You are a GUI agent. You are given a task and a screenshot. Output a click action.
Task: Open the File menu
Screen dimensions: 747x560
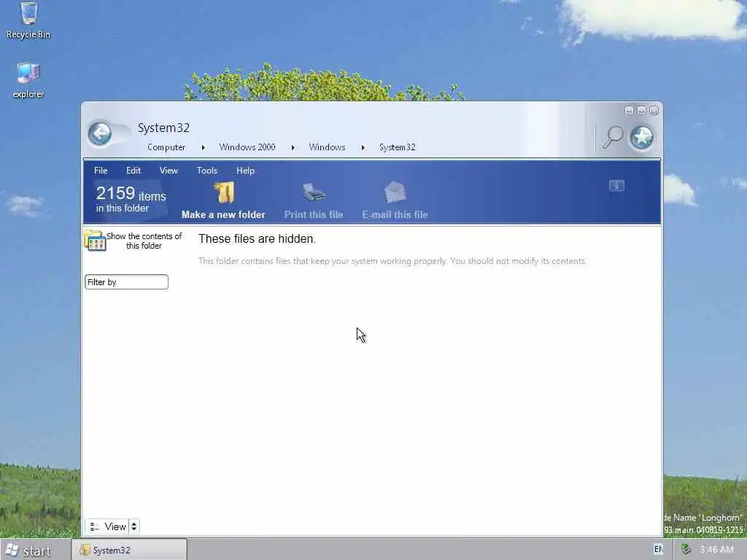[x=101, y=171]
